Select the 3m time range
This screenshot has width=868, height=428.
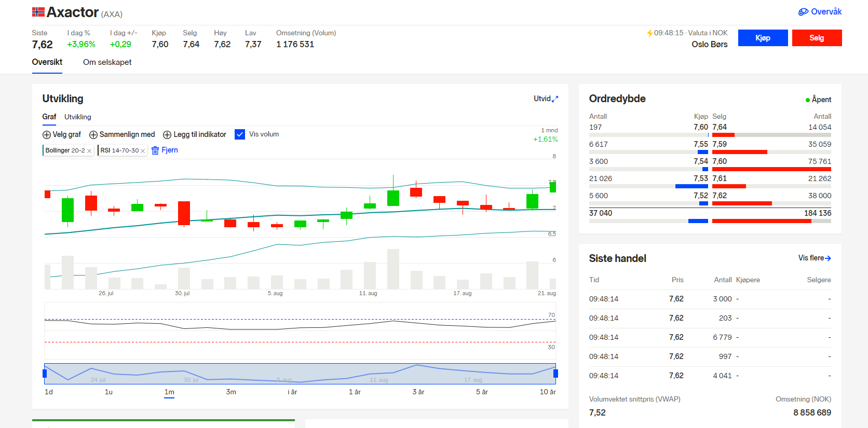tap(231, 392)
